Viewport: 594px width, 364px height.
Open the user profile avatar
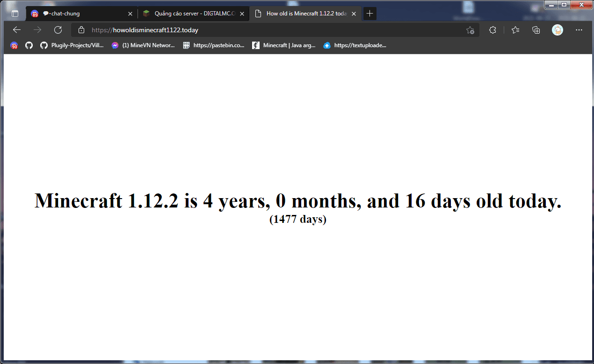pyautogui.click(x=558, y=30)
